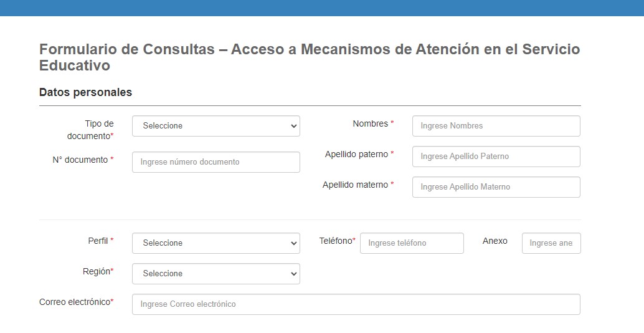Click the Teléfono input field
The width and height of the screenshot is (644, 333).
[412, 243]
